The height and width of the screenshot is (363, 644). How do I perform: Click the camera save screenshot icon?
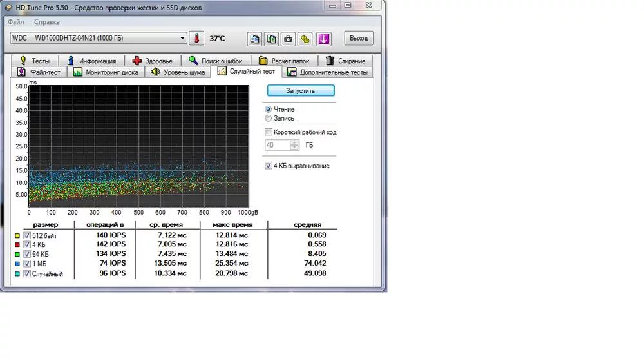(289, 39)
